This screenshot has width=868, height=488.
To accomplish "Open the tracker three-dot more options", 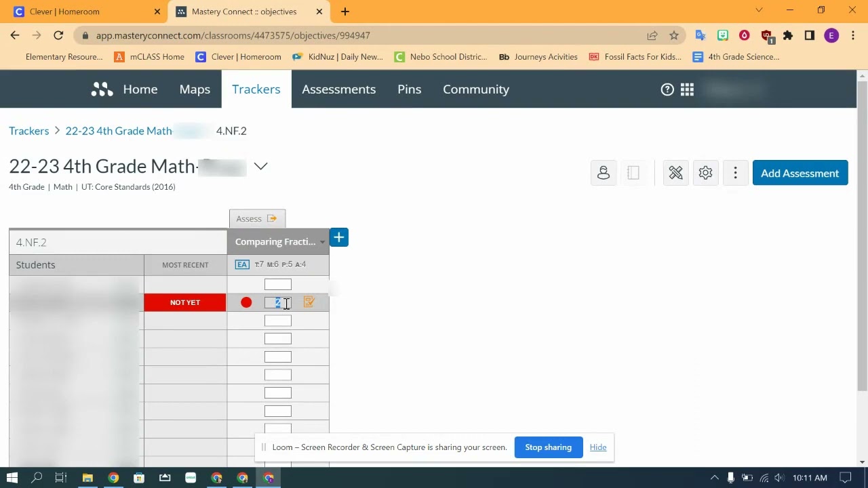I will click(x=735, y=173).
